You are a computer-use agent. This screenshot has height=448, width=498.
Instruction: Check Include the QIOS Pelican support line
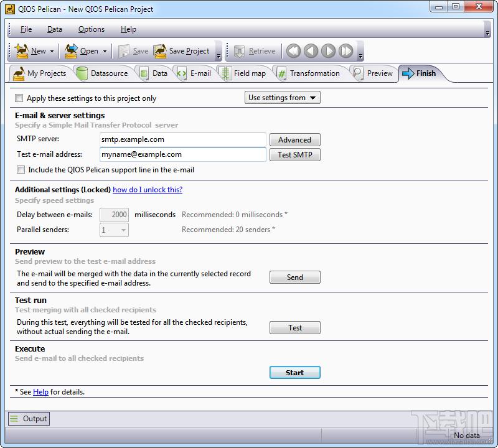tap(21, 169)
